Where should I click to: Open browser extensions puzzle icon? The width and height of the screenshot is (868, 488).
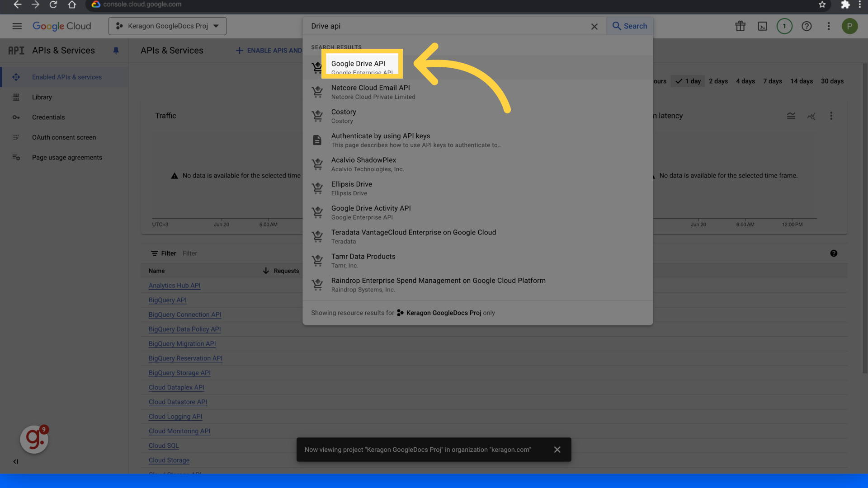pyautogui.click(x=845, y=5)
